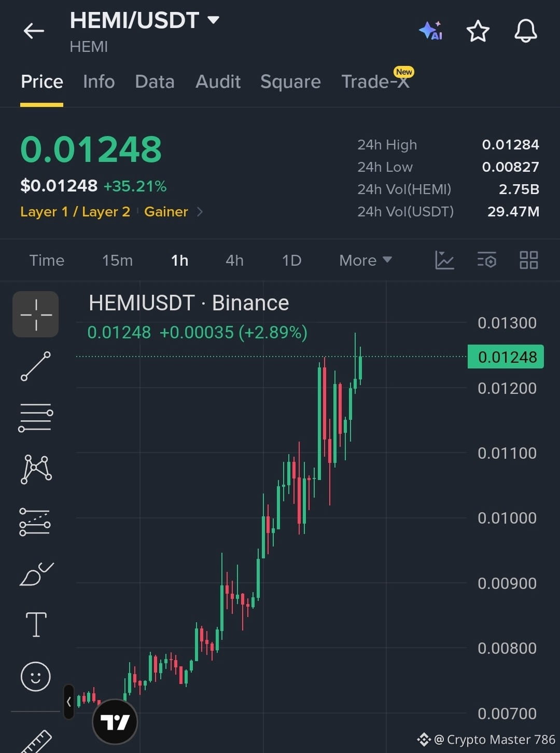
Task: Click the 24h Vol(HEMI) value 2.75B
Action: (519, 189)
